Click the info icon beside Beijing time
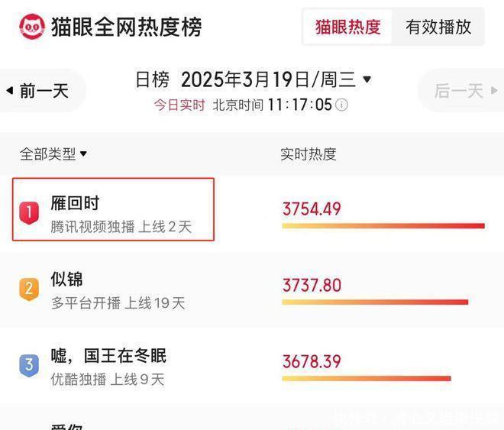This screenshot has height=430, width=504. tap(341, 105)
